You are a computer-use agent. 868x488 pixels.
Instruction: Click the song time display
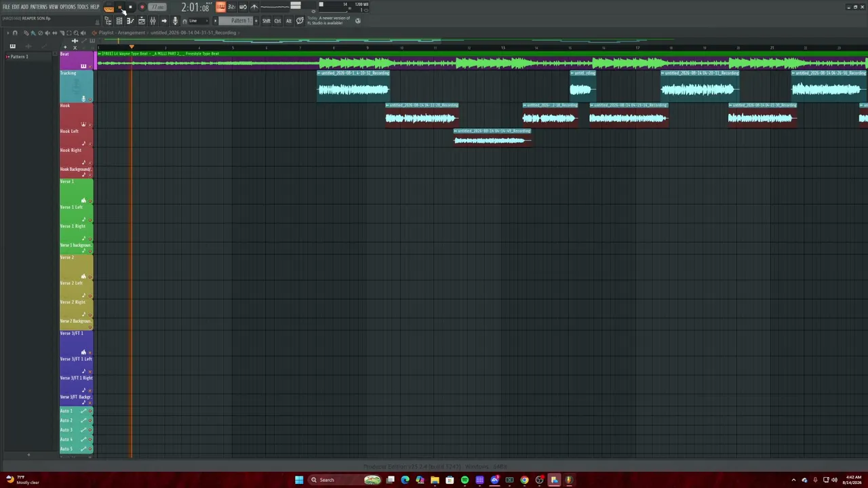click(x=195, y=7)
